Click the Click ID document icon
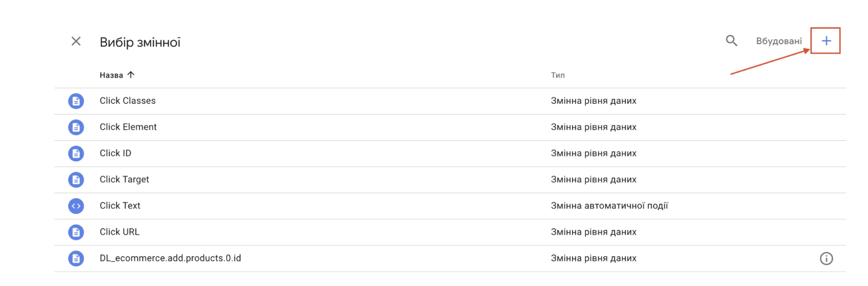 click(x=76, y=153)
